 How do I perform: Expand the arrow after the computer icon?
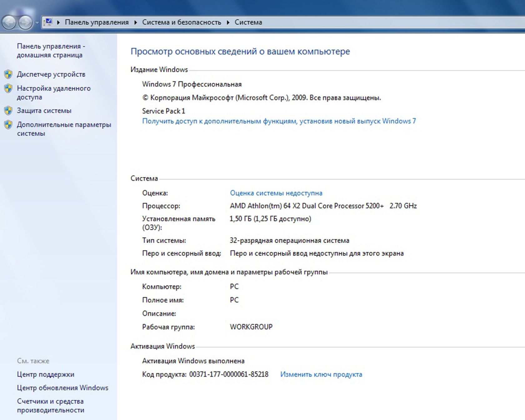click(58, 22)
